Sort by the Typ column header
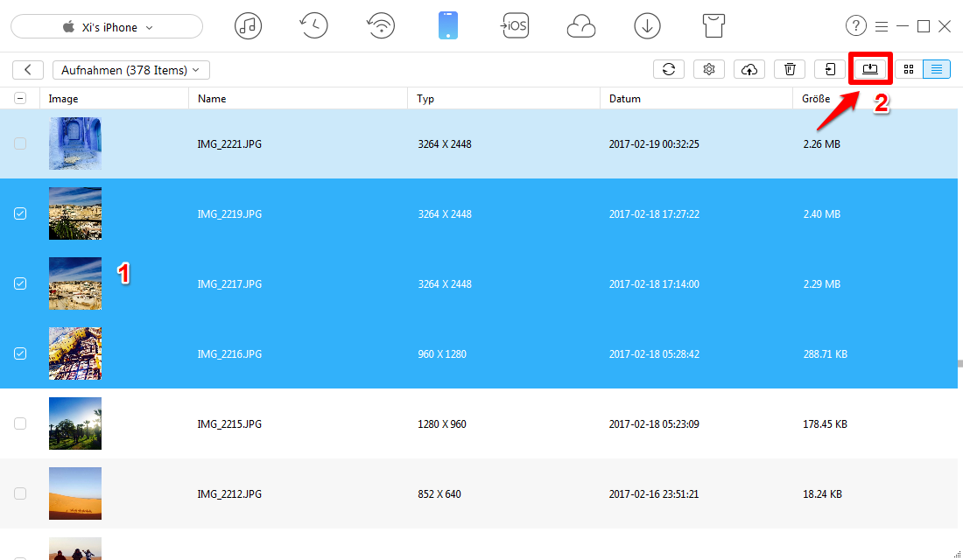The height and width of the screenshot is (560, 963). 503,98
